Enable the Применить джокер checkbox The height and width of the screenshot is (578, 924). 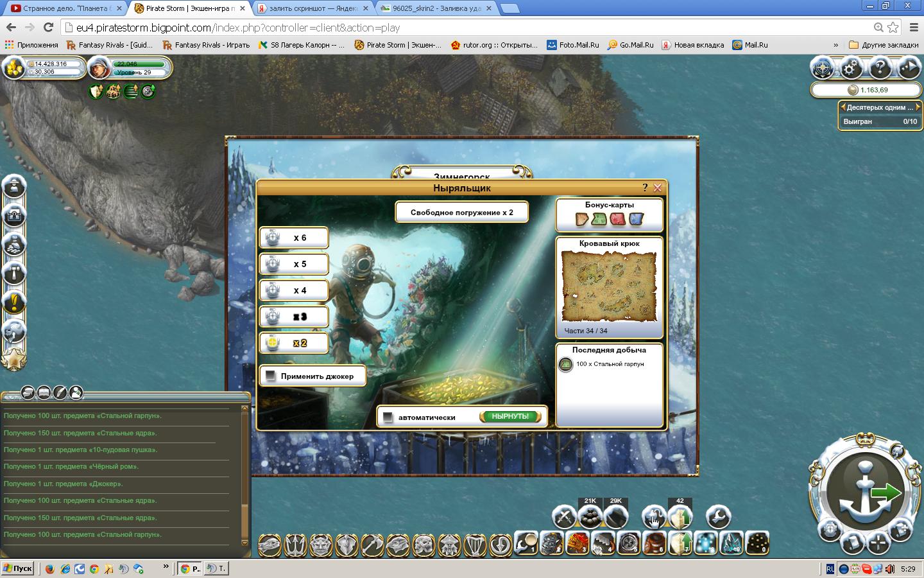pyautogui.click(x=271, y=376)
